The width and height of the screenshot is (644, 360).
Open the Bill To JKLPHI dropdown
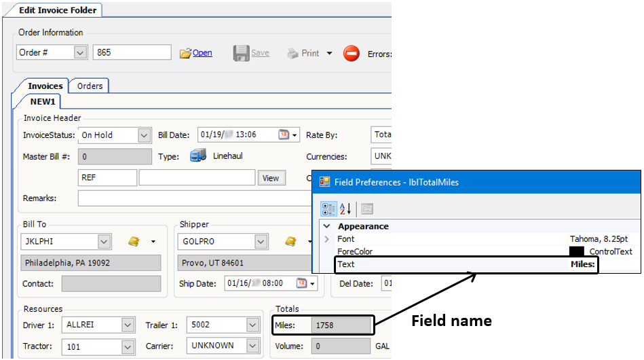point(104,242)
